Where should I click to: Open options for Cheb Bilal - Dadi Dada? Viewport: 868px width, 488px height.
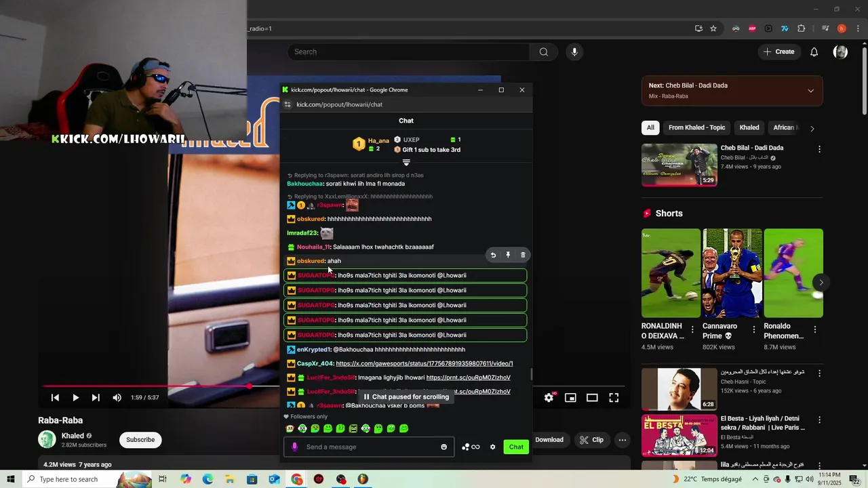[x=819, y=149]
